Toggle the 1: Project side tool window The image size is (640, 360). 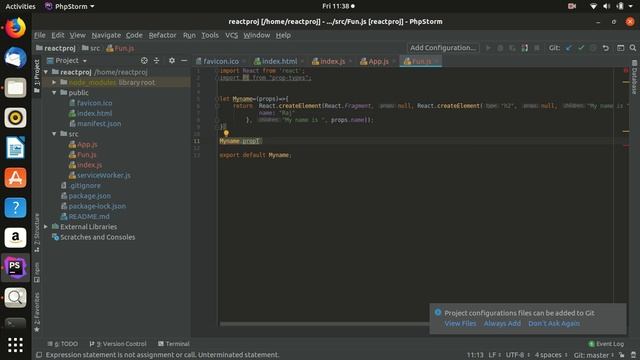[37, 76]
